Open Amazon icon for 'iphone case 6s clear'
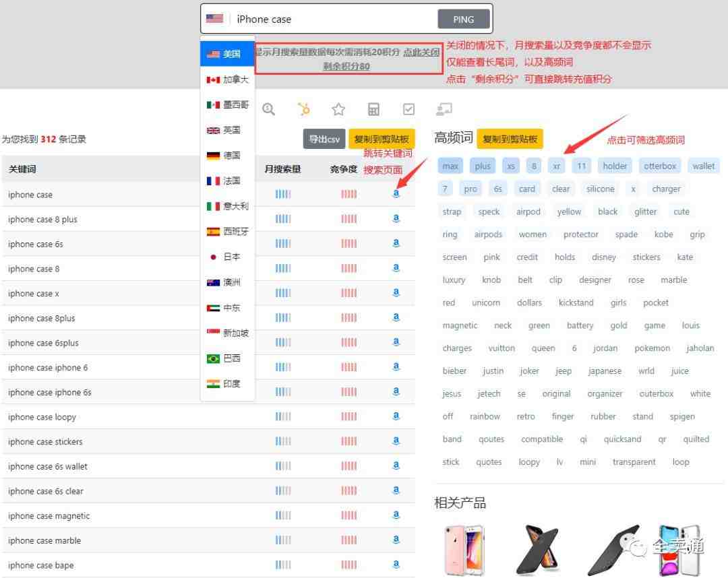 (x=396, y=490)
